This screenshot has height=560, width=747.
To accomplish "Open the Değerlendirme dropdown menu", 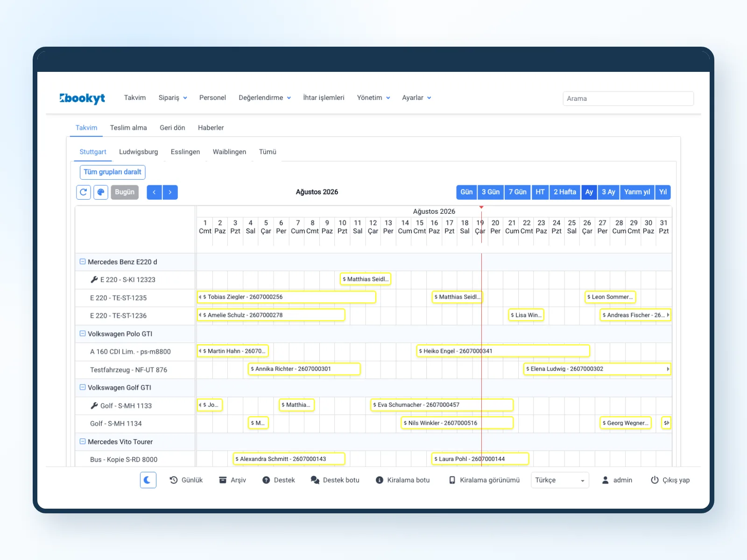I will point(265,98).
